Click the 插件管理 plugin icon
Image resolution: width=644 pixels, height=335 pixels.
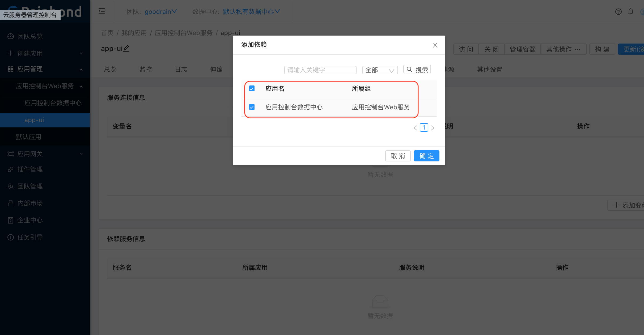click(x=11, y=169)
